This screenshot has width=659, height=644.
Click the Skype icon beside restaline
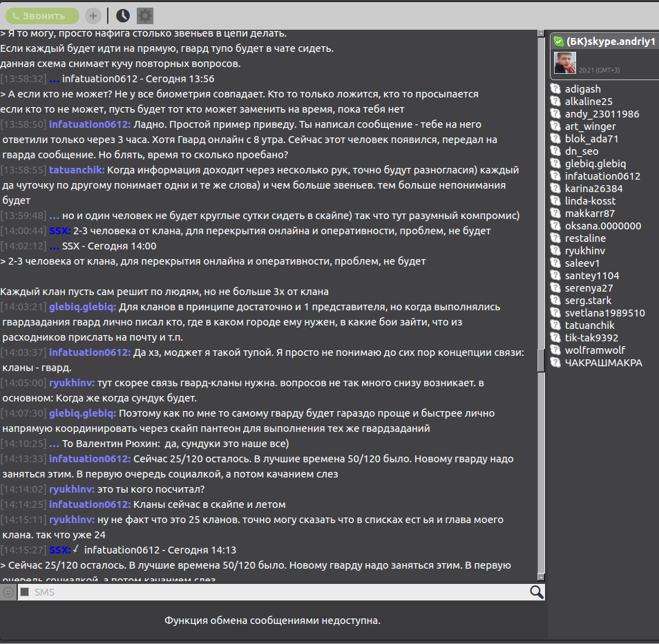(x=555, y=238)
